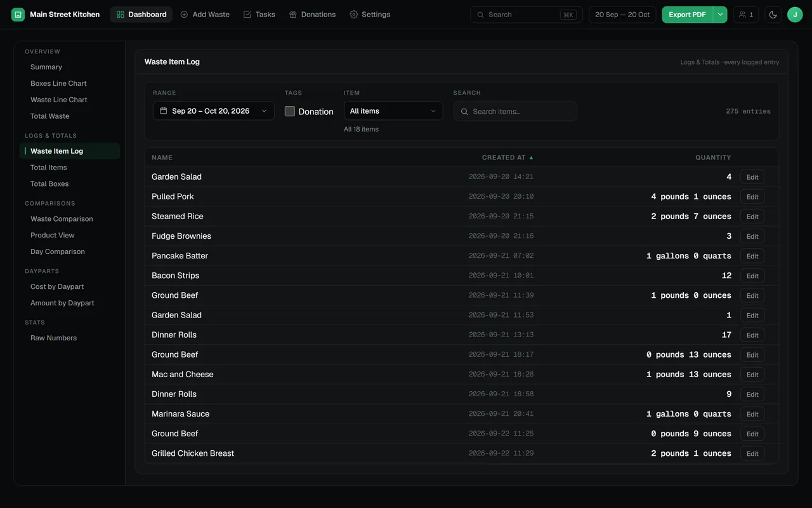Open the Settings tab

370,15
